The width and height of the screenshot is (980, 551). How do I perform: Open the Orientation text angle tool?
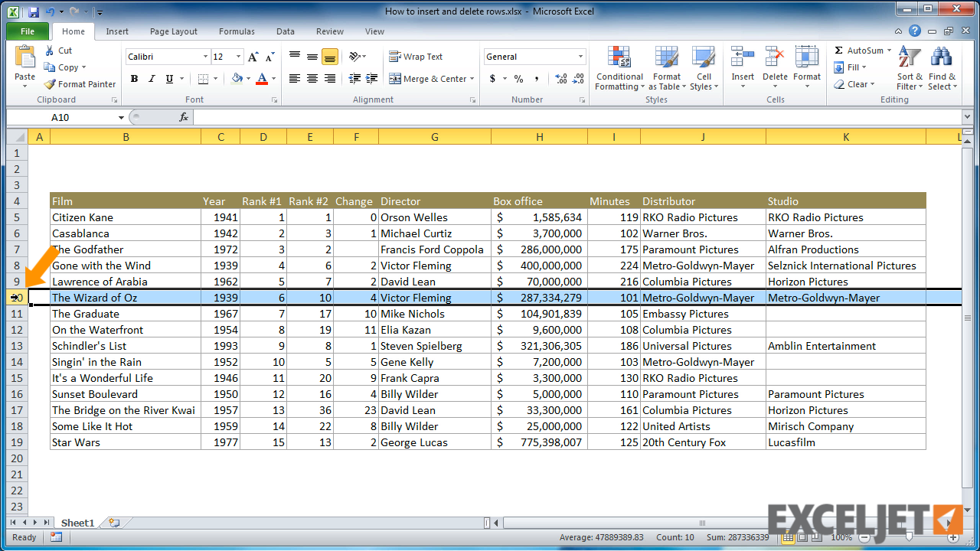(354, 57)
